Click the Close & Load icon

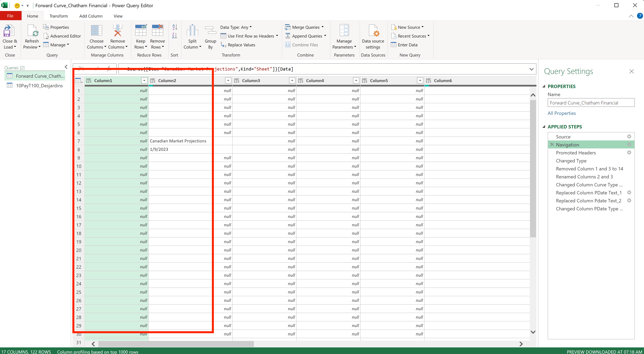(x=9, y=31)
